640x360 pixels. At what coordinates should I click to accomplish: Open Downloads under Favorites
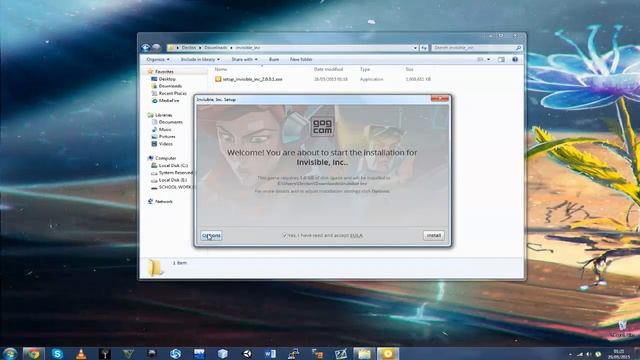170,86
